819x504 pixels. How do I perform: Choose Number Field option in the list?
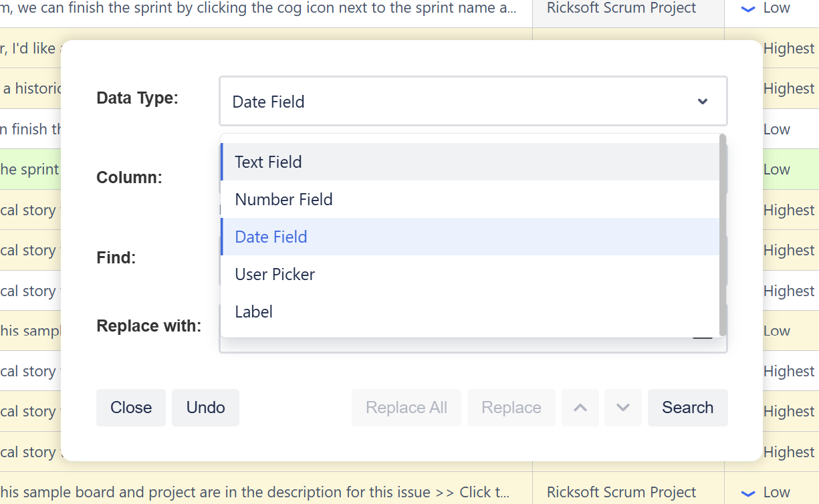(283, 199)
